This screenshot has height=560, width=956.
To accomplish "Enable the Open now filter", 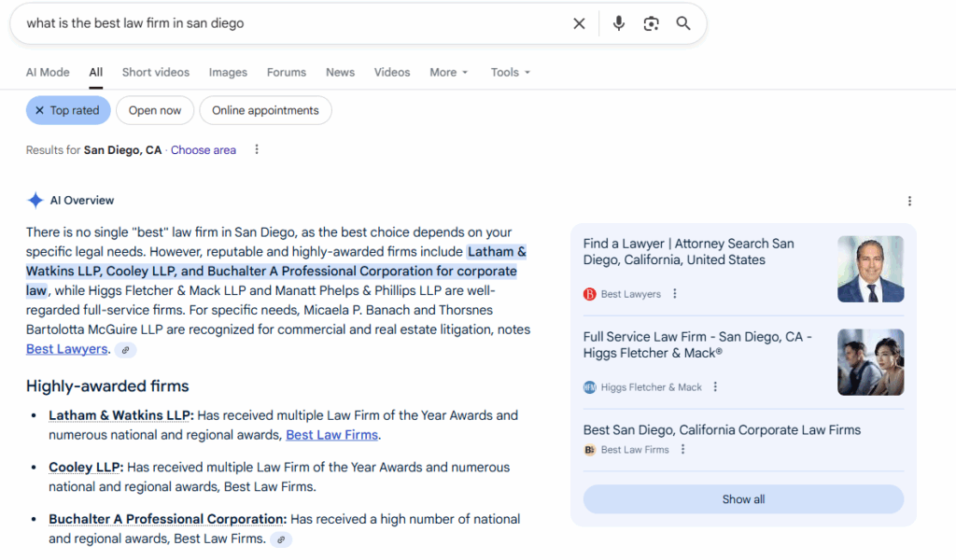I will click(154, 110).
